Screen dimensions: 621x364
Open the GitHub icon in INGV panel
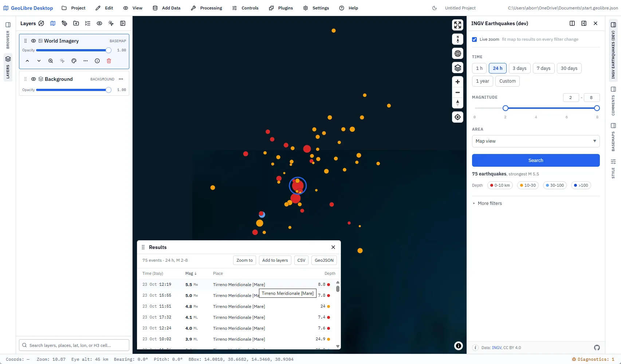tap(597, 348)
